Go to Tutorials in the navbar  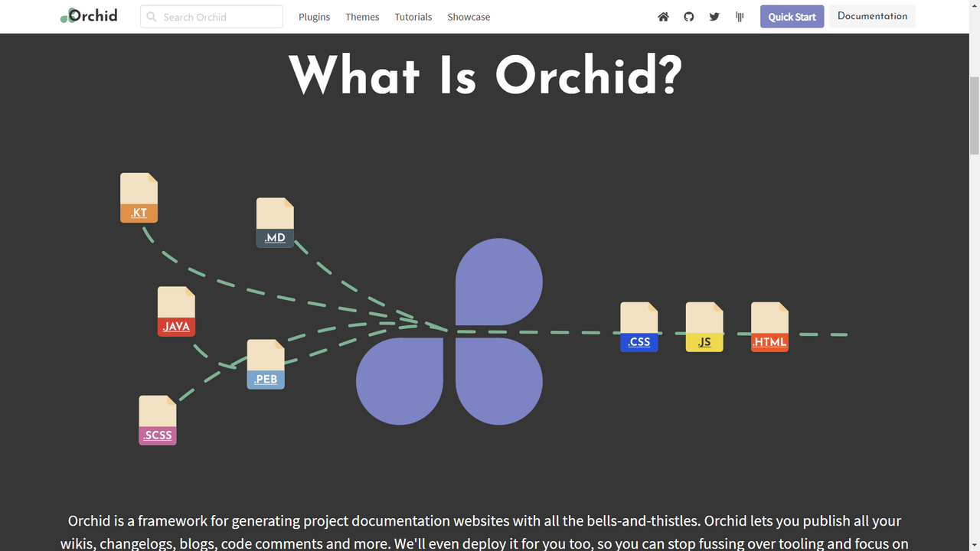413,17
